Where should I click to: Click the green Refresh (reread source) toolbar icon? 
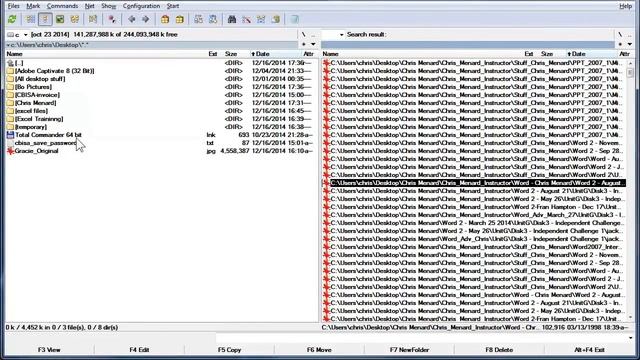tap(12, 19)
